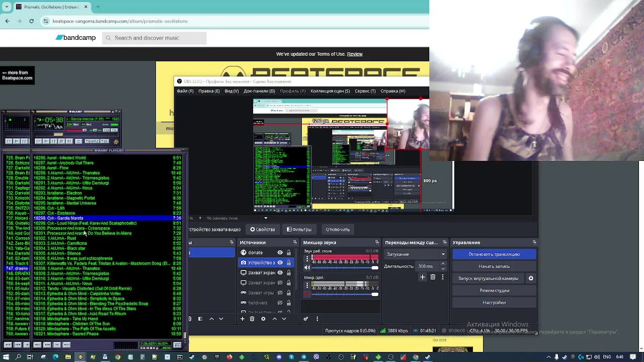Reload the Bandcamp page
The image size is (644, 362).
click(x=31, y=21)
